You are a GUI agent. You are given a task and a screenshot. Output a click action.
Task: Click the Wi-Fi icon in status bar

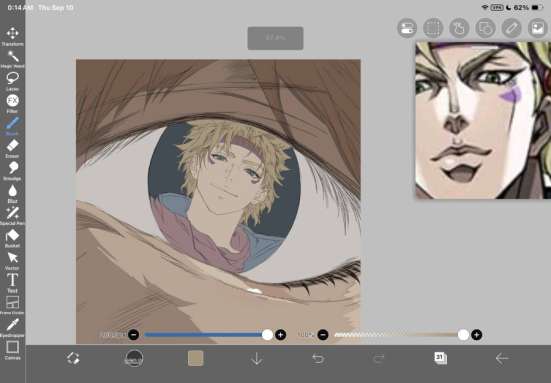pos(485,7)
